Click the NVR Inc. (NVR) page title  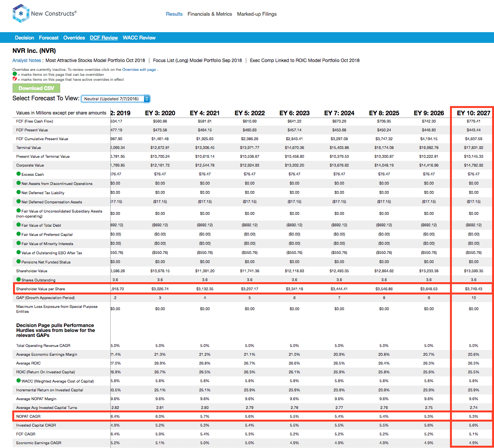click(34, 51)
